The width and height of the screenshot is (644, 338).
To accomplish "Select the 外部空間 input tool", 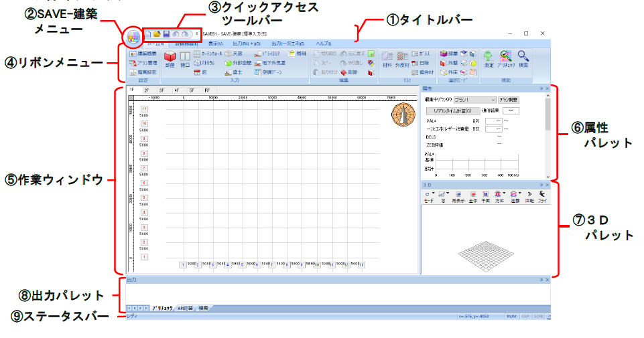I will click(x=238, y=63).
